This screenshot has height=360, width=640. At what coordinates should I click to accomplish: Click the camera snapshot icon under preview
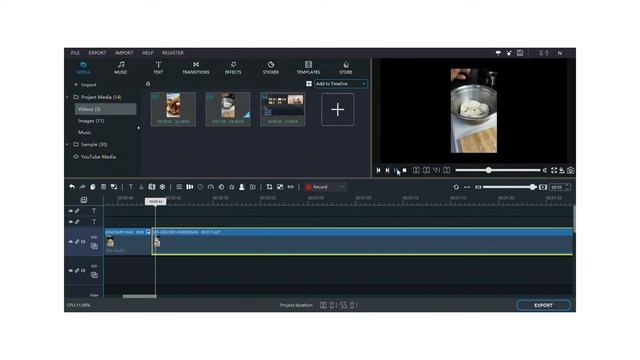pyautogui.click(x=571, y=170)
